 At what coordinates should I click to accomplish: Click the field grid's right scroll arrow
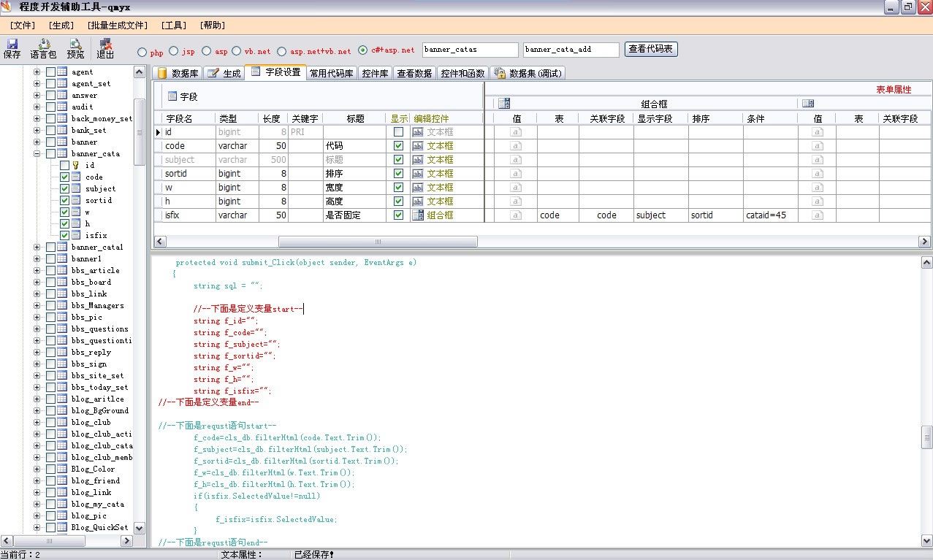point(925,242)
